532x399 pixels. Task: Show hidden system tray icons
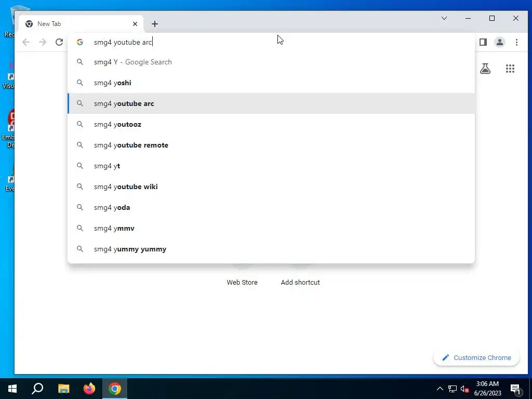[x=440, y=389]
